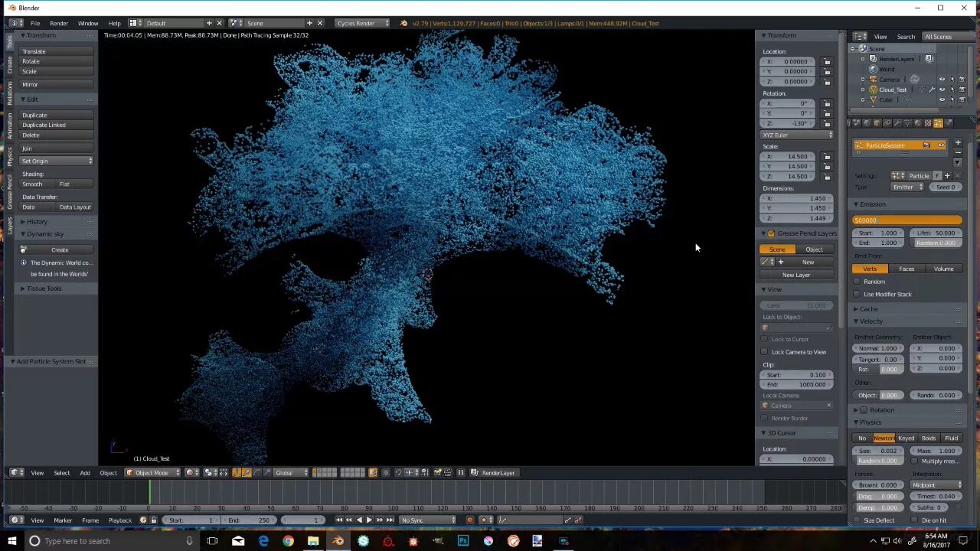Click the New Layer button
The image size is (980, 551).
796,275
